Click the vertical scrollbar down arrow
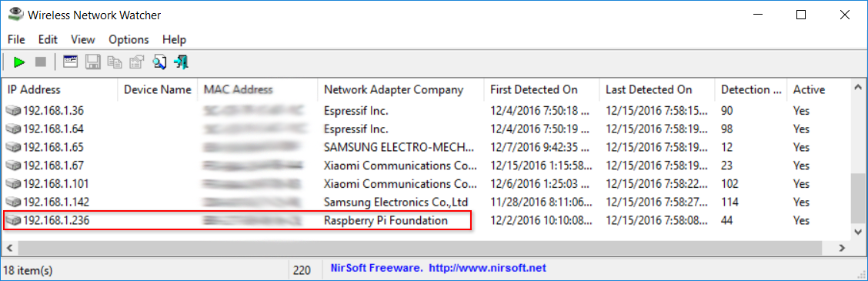868x281 pixels. pyautogui.click(x=857, y=231)
